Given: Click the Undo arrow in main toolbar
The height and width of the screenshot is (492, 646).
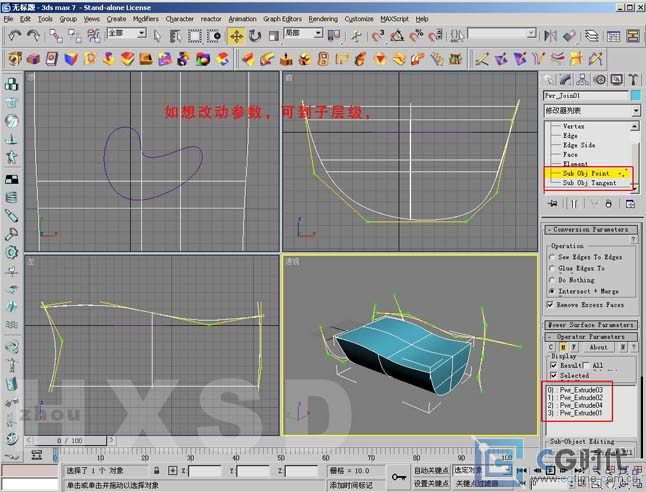Looking at the screenshot, I should point(15,36).
